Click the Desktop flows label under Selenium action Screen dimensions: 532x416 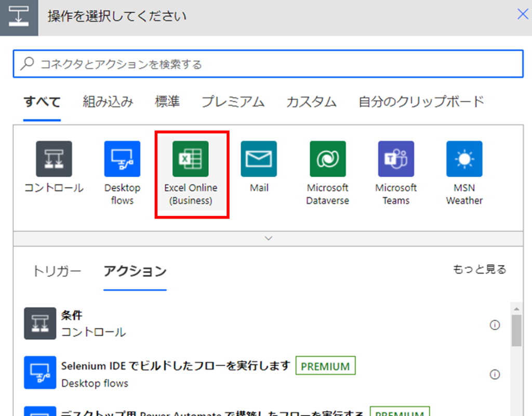point(95,383)
